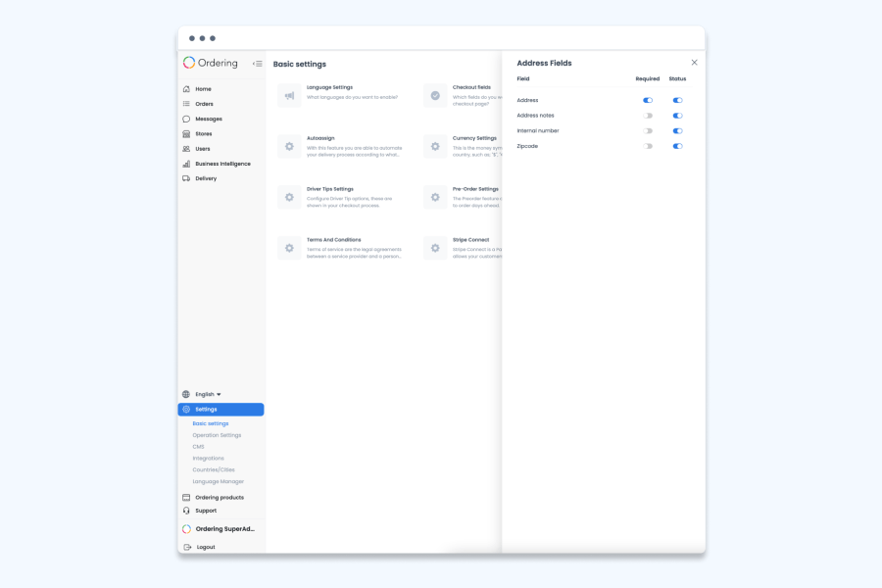
Task: Click the Logout option
Action: click(204, 547)
